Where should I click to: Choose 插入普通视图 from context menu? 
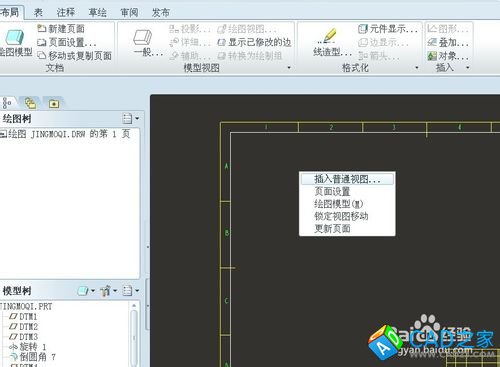click(x=347, y=179)
